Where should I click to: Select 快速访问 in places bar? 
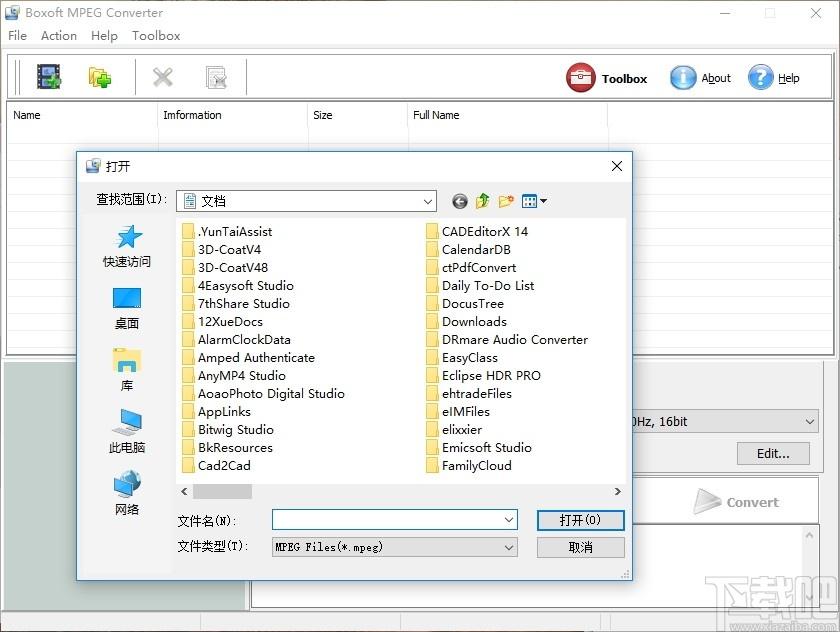point(127,246)
